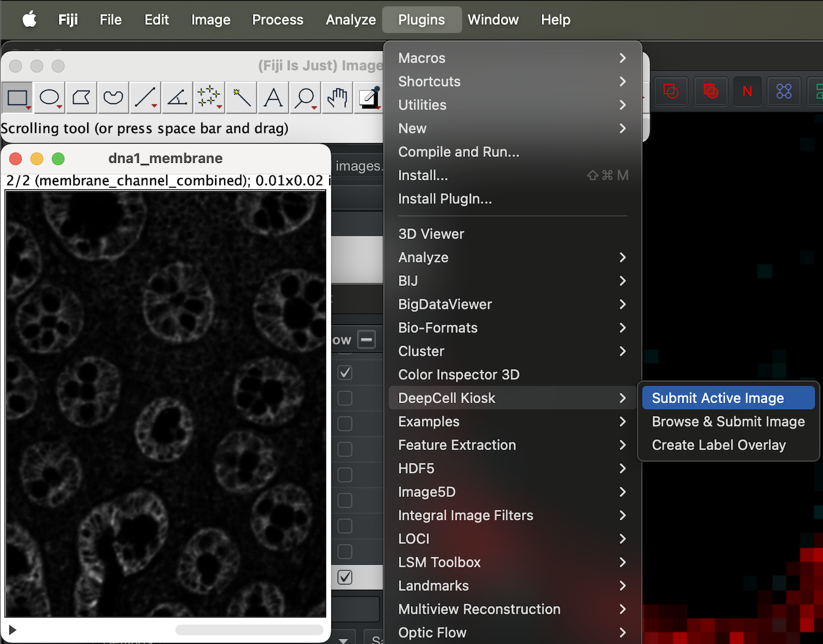Select the Oval selection tool
The height and width of the screenshot is (644, 823).
(49, 97)
